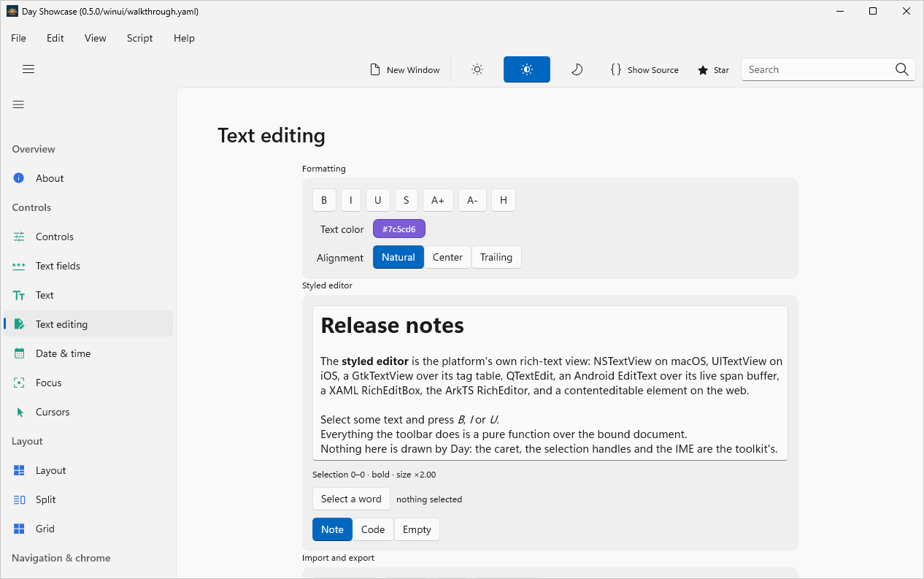This screenshot has width=924, height=579.
Task: Click the Navigation & chrome section header
Action: tap(61, 558)
